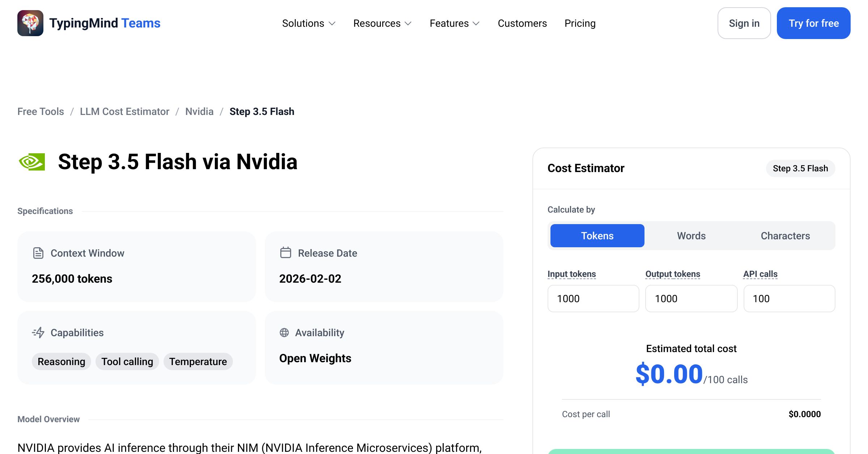
Task: Click the Try for free button
Action: 814,23
